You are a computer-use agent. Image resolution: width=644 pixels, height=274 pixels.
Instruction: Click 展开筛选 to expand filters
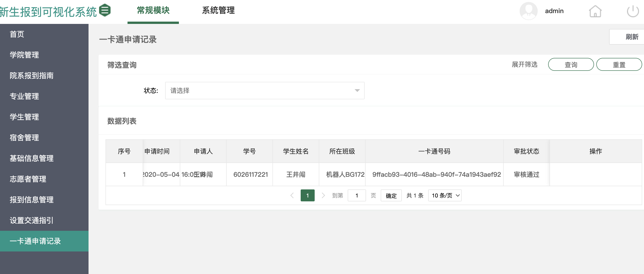pyautogui.click(x=525, y=65)
